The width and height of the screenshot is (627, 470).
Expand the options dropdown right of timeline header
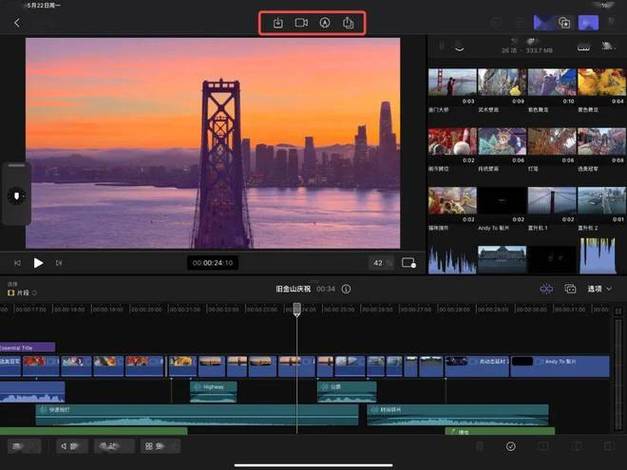point(599,288)
